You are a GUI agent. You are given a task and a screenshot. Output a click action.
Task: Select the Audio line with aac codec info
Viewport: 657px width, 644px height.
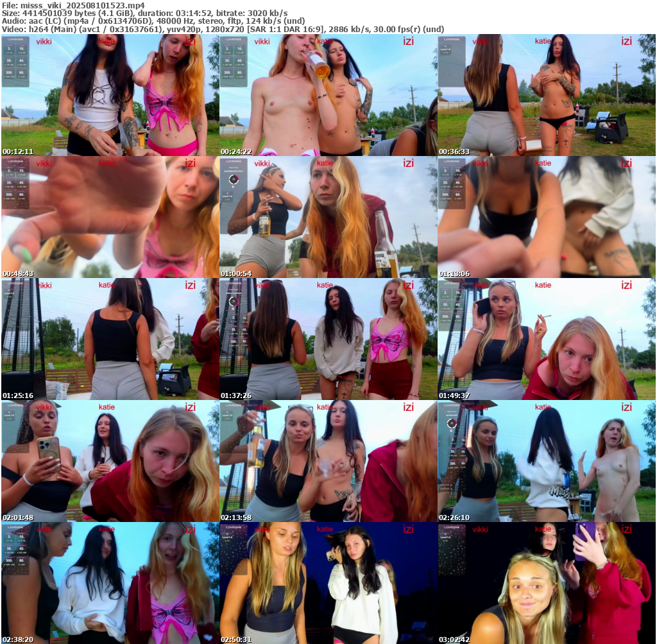click(x=153, y=21)
